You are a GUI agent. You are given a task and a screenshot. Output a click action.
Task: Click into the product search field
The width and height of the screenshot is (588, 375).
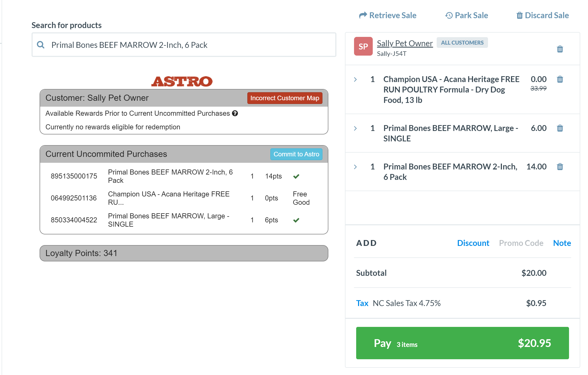coord(187,45)
